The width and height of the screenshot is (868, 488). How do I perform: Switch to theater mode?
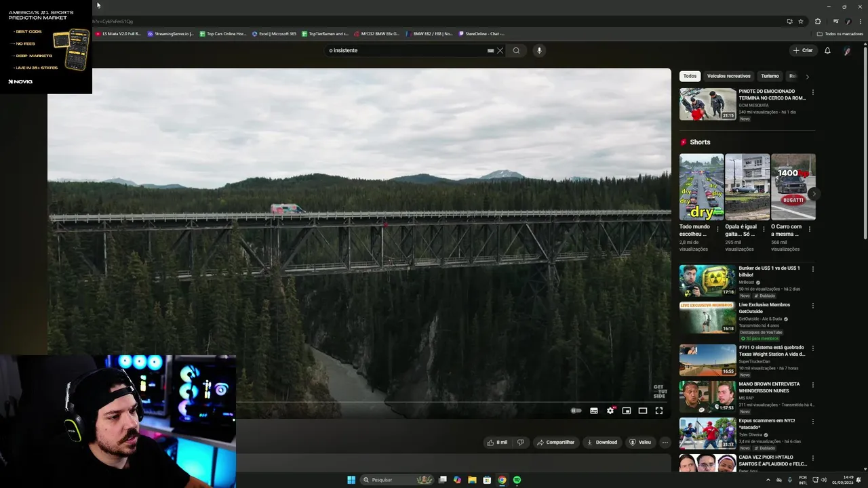(643, 411)
